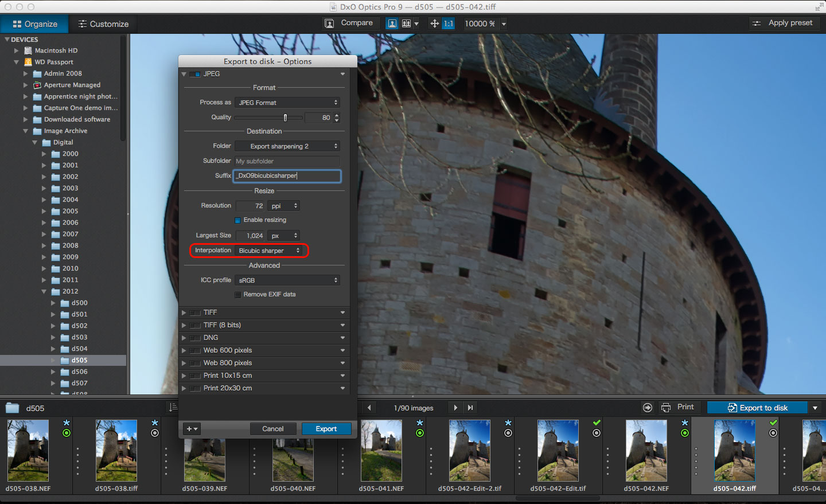Select the side-by-side view icon
Image resolution: width=826 pixels, height=504 pixels.
406,24
